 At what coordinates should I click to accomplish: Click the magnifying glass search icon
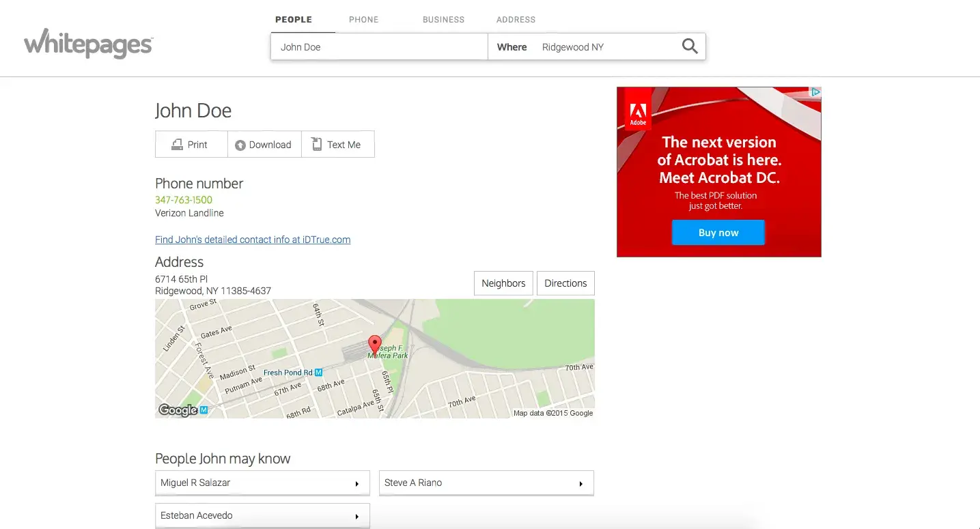(x=690, y=46)
